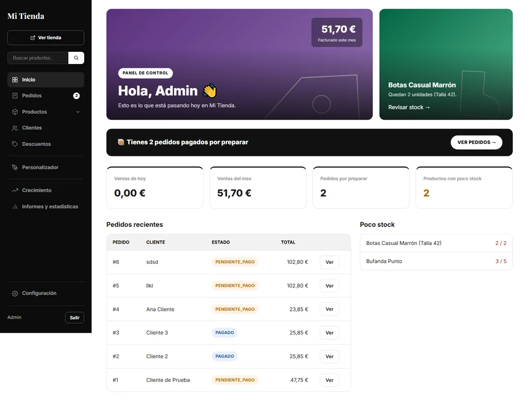
Task: View order #4 from Ana Cliente
Action: click(x=329, y=309)
